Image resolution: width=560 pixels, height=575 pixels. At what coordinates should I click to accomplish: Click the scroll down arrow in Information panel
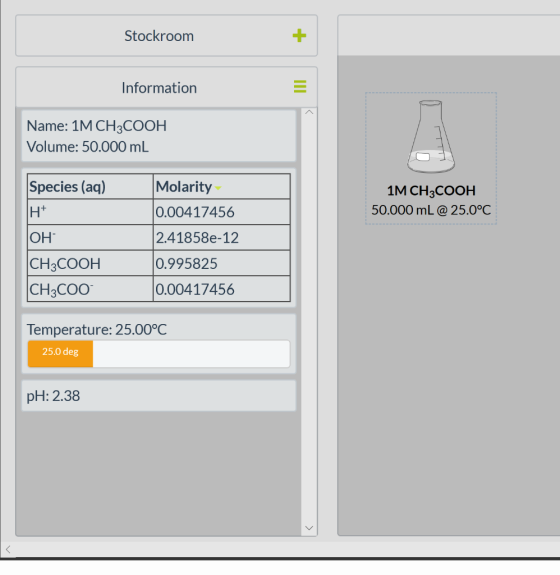[x=309, y=528]
